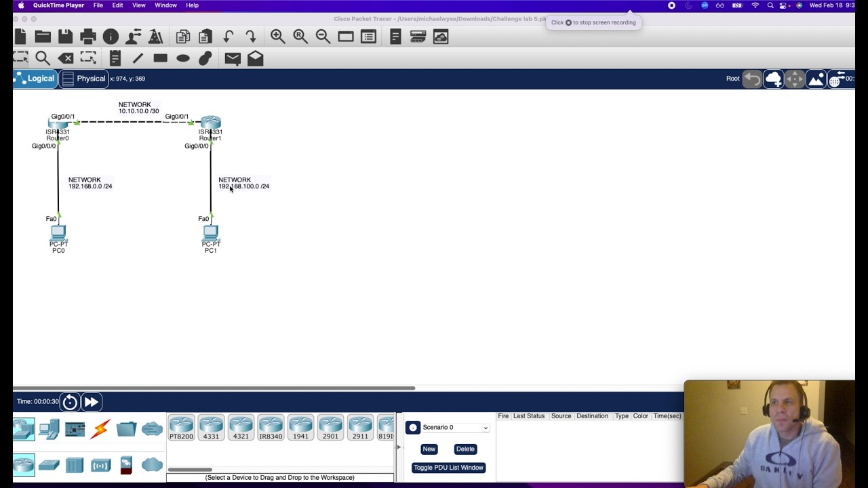The height and width of the screenshot is (488, 868).
Task: Open the Network Information icon
Action: tap(111, 37)
